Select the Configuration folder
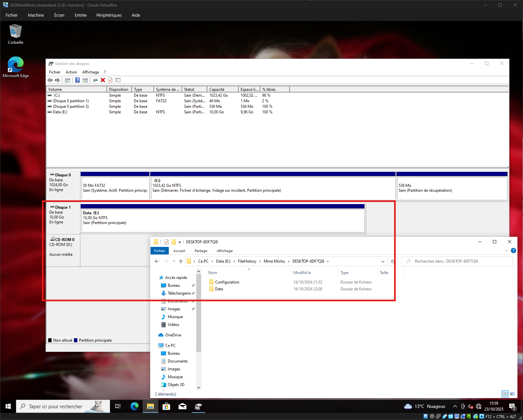This screenshot has width=523, height=420. pos(227,282)
